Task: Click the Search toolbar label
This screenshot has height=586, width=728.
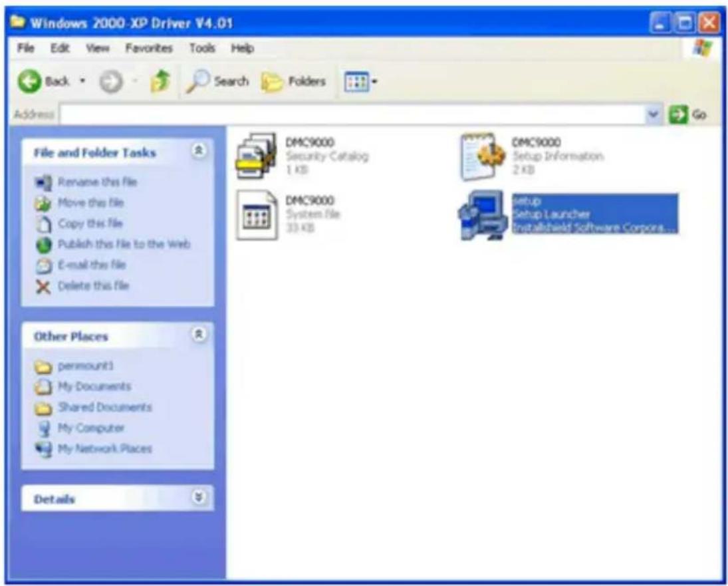Action: coord(231,81)
